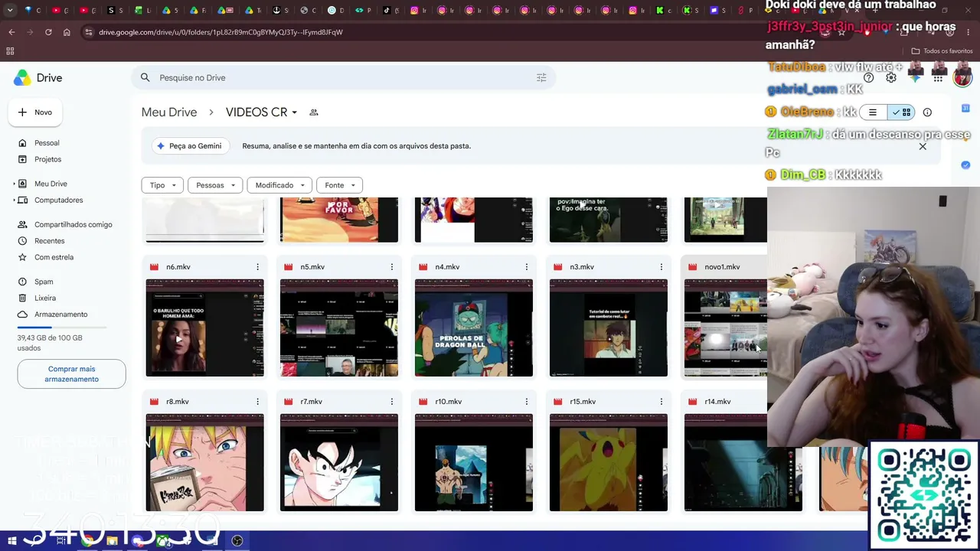
Task: Select the grid layout view
Action: [902, 112]
